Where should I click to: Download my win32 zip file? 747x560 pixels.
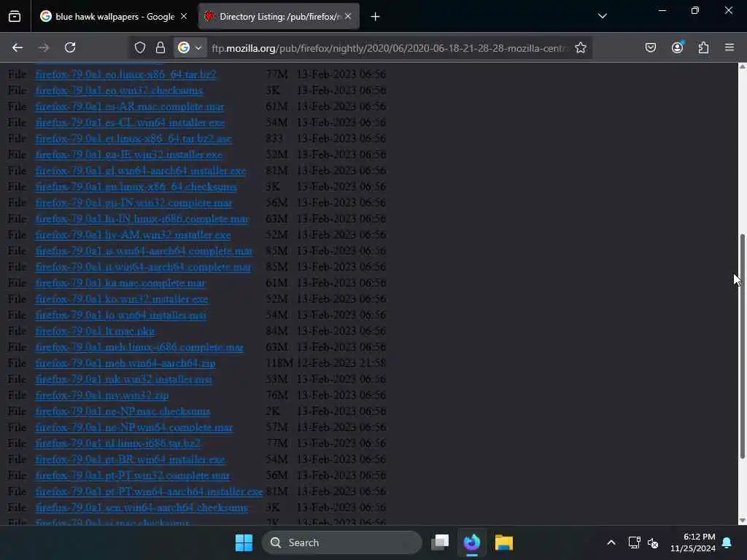click(x=102, y=395)
